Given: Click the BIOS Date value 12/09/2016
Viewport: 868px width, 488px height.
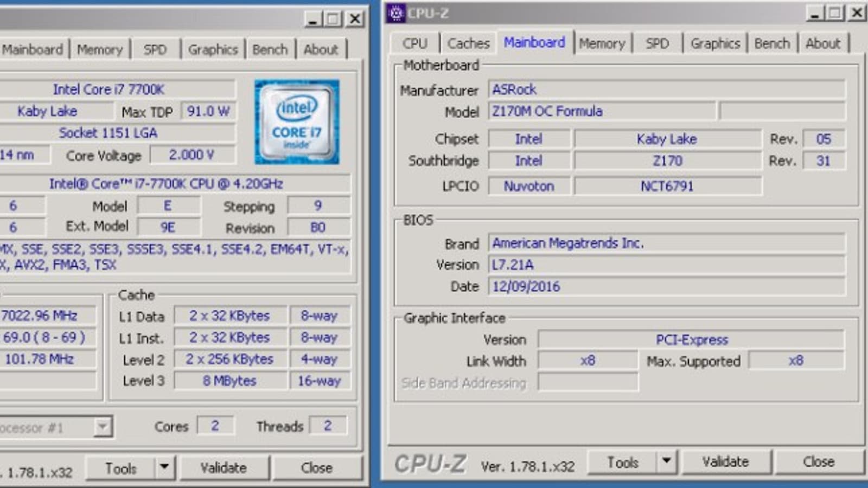Looking at the screenshot, I should pyautogui.click(x=667, y=286).
